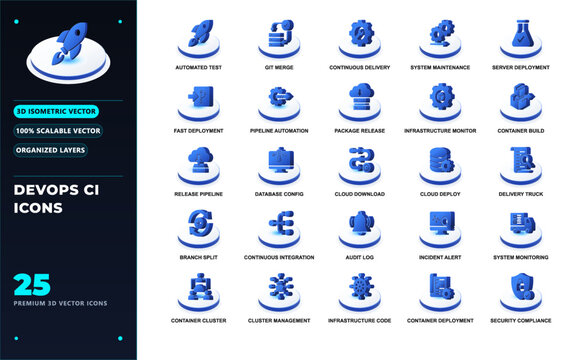The width and height of the screenshot is (583, 360).
Task: Click the DevOps CI Icons title
Action: (57, 199)
